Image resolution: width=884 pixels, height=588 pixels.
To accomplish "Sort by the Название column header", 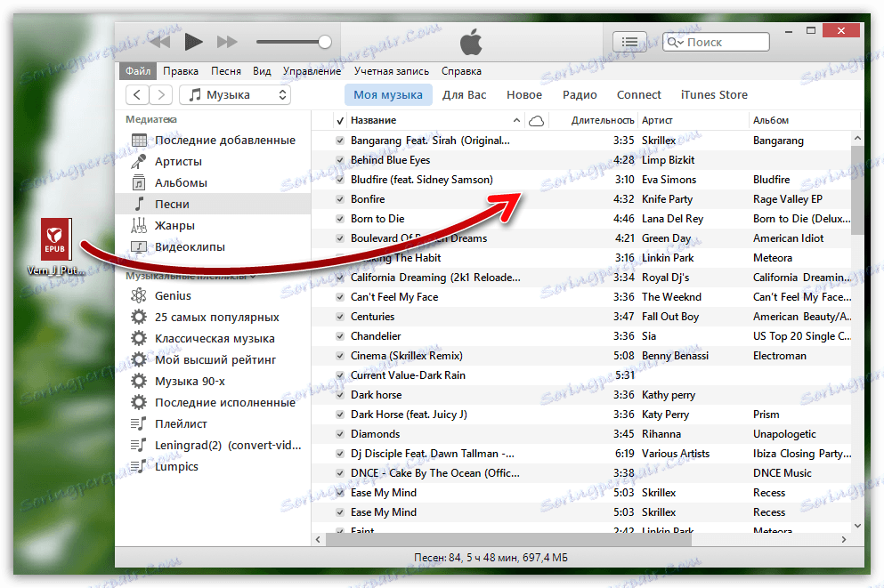I will tap(373, 120).
